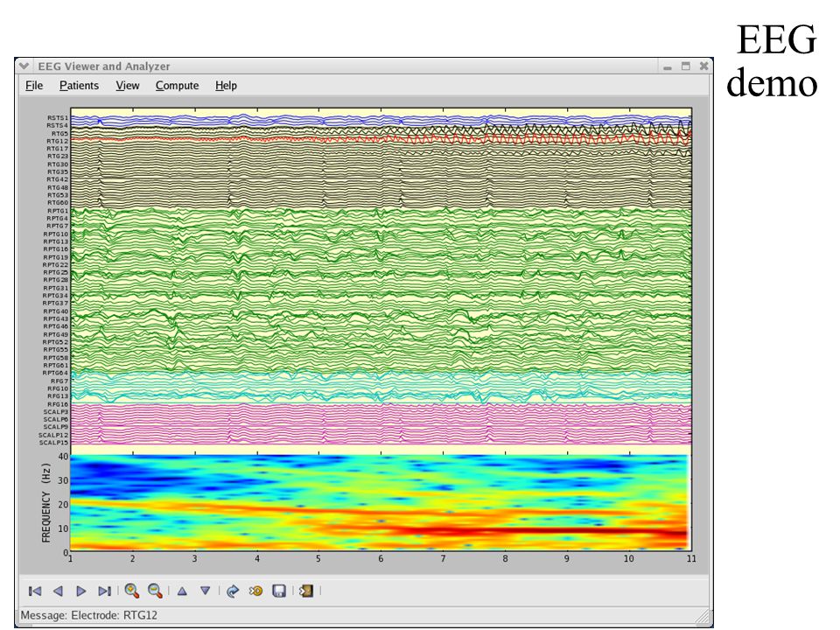Open the File menu
This screenshot has width=840, height=630.
click(34, 86)
